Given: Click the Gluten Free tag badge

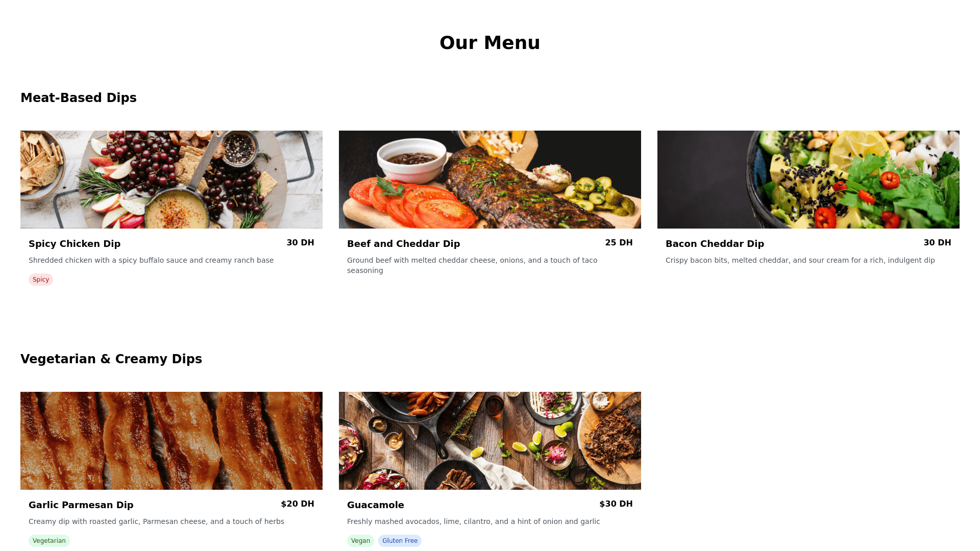Looking at the screenshot, I should click(400, 541).
